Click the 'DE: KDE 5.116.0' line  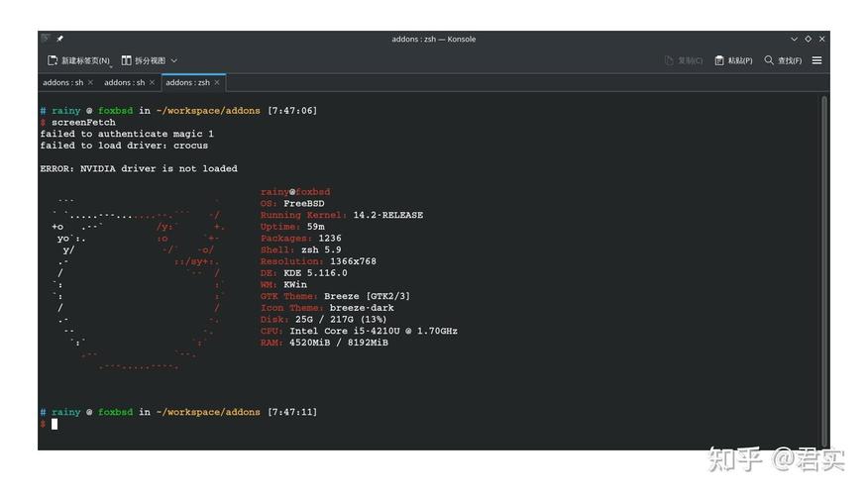pyautogui.click(x=304, y=273)
